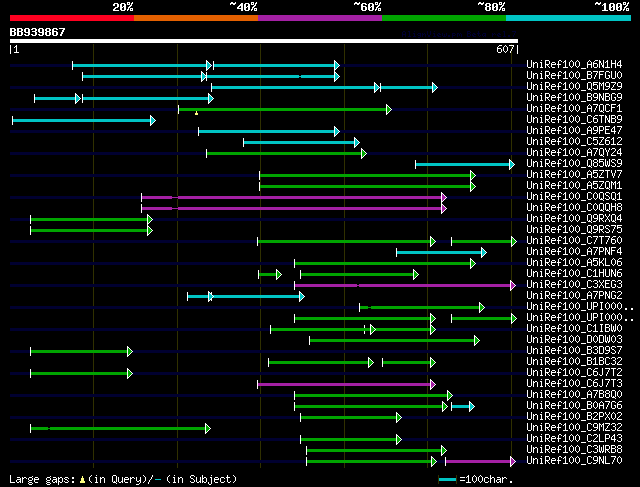This screenshot has width=640, height=487.
Task: Open the UniRef100_Q9RXQ4 hit label
Action: [574, 218]
